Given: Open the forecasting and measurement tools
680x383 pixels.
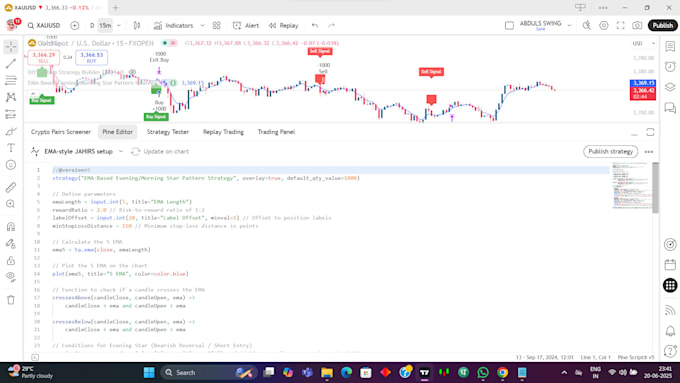Looking at the screenshot, I should 11,114.
